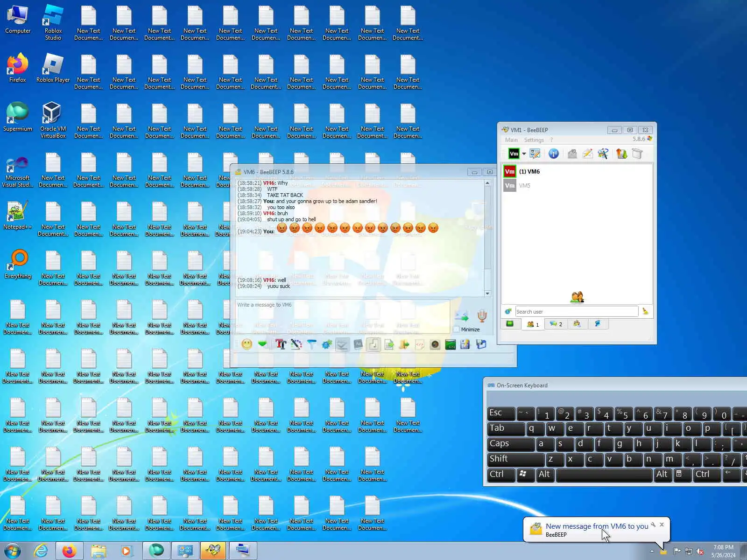747x560 pixels.
Task: Open Windows Explorer folder on taskbar
Action: (x=99, y=551)
